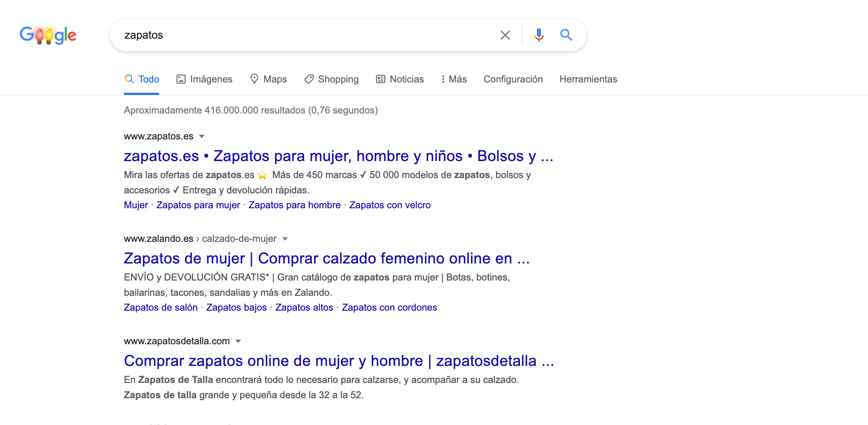The height and width of the screenshot is (425, 868).
Task: Click Zapatos con cordones sitelink
Action: (x=389, y=307)
